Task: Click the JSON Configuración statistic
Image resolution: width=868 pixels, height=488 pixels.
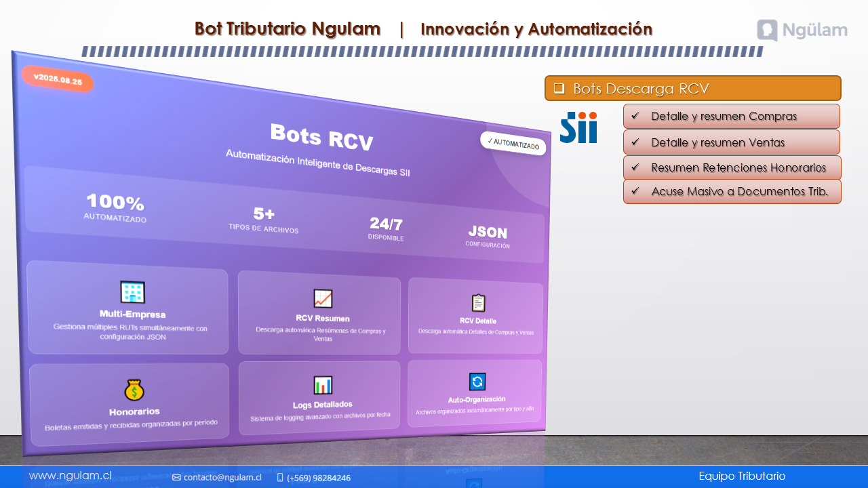Action: click(488, 236)
